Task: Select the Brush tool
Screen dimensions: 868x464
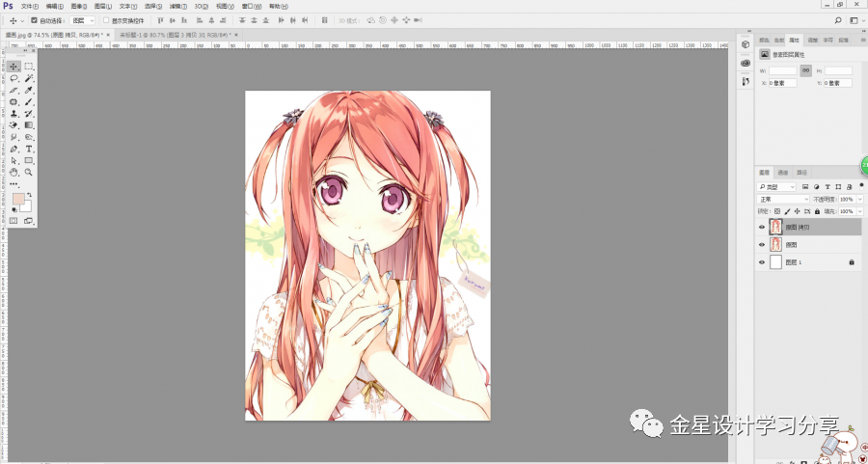Action: click(x=29, y=102)
